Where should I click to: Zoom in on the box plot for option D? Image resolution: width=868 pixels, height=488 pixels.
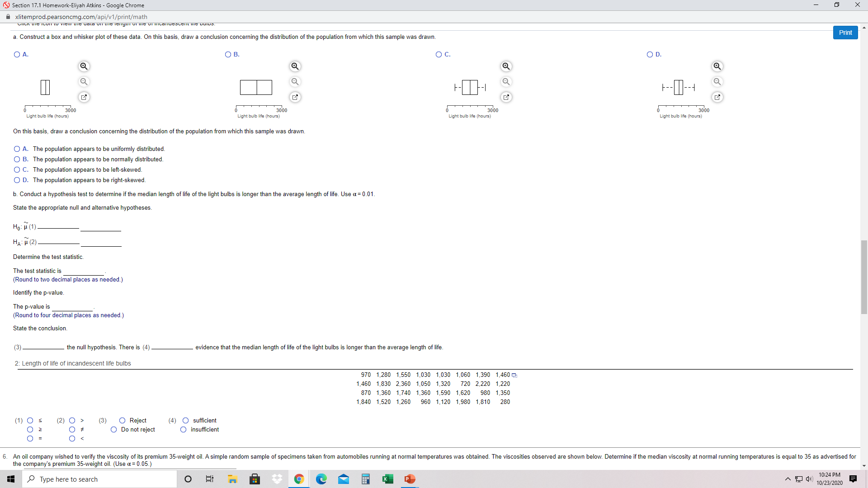[717, 66]
